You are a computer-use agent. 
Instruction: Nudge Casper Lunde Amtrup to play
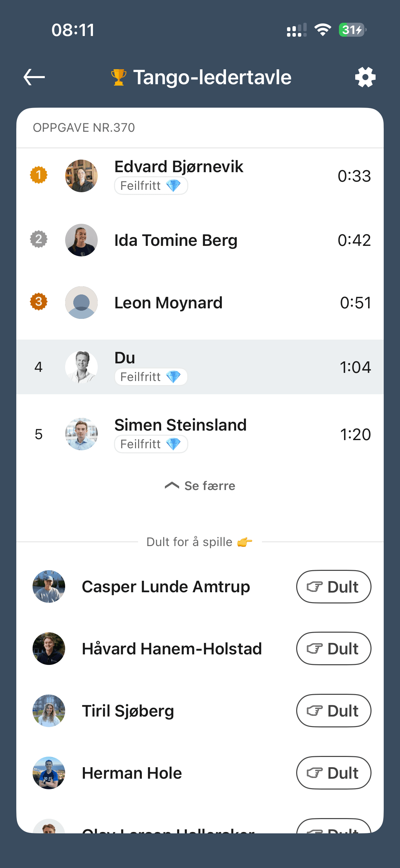(x=334, y=586)
